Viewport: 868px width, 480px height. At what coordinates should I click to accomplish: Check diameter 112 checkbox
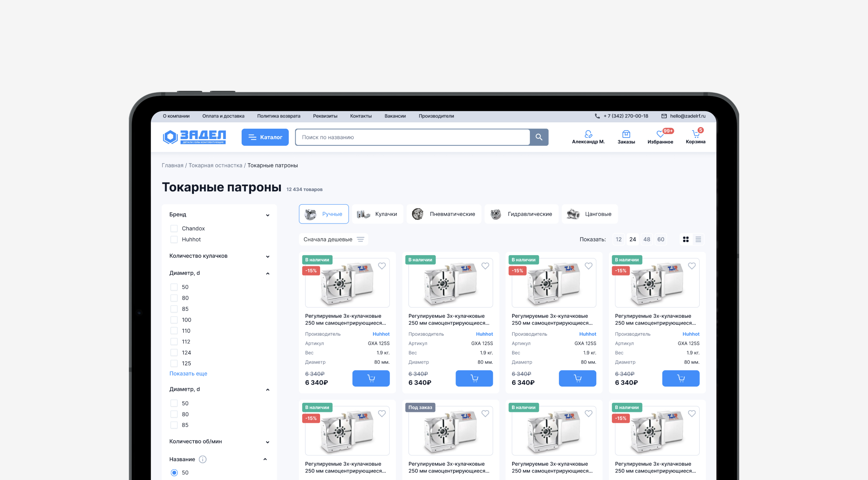click(x=174, y=342)
